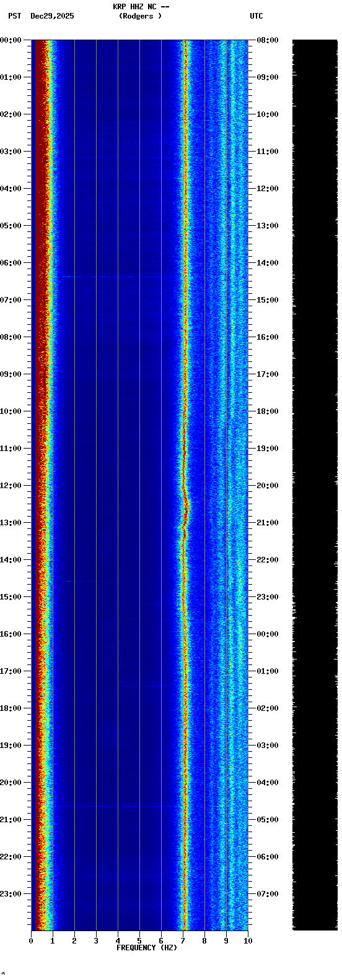
Task: Click the 00:00 UTC time label
Action: pos(268,634)
